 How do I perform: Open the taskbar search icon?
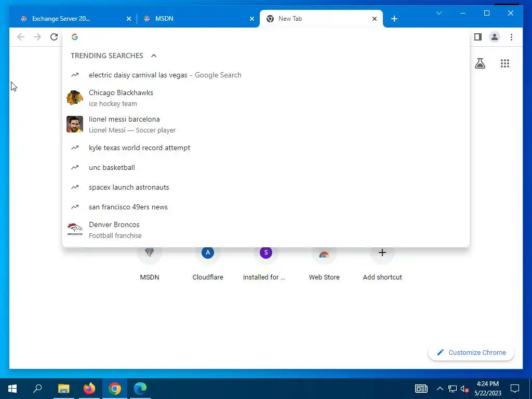click(37, 389)
